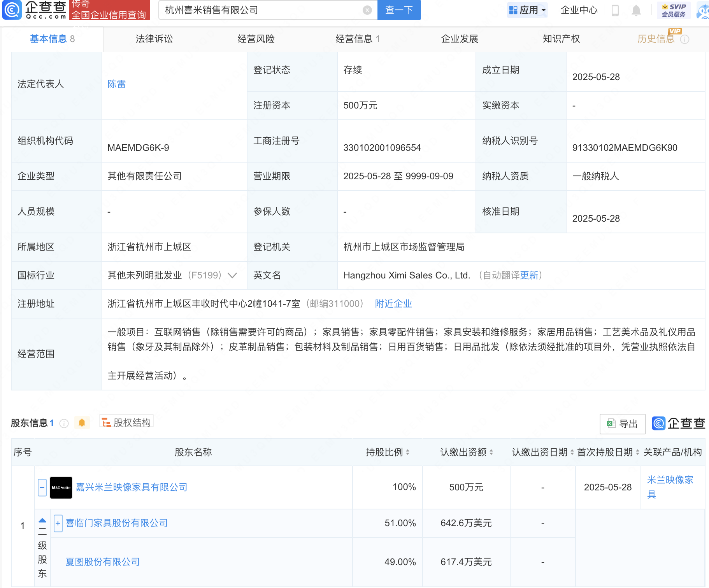Click the M&D Milano company logo thumbnail
The image size is (709, 588).
(61, 487)
